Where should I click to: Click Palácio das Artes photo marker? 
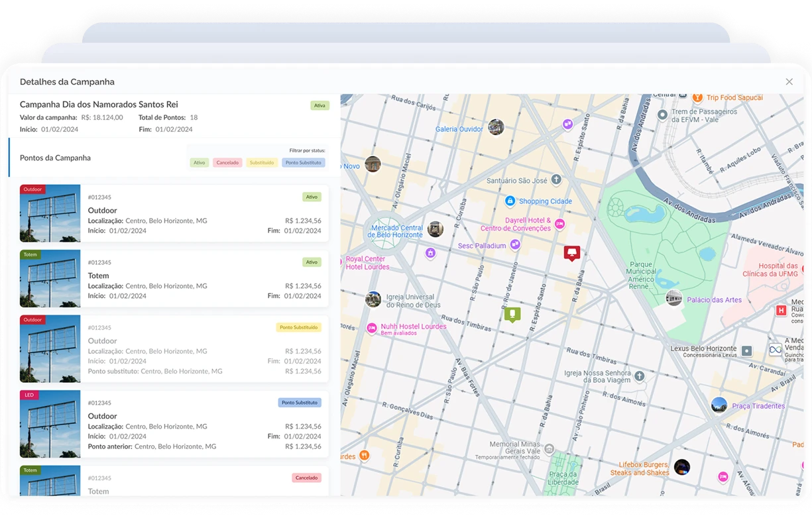point(673,298)
